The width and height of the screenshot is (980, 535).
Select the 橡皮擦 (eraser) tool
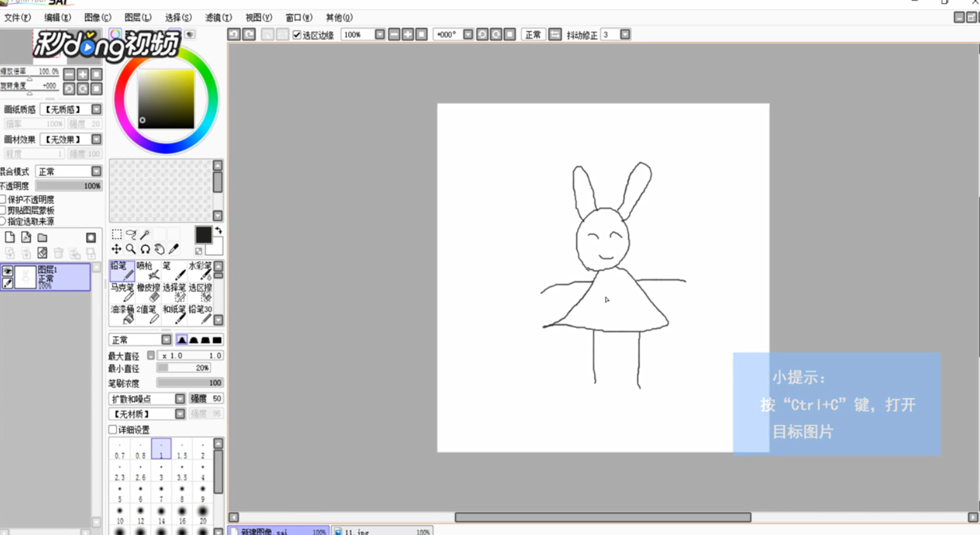(148, 292)
